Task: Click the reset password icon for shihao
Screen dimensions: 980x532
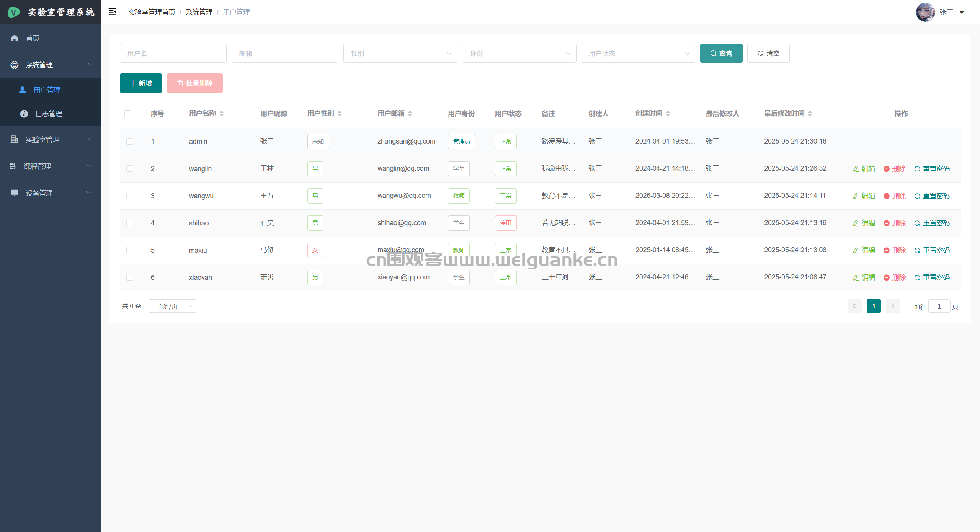Action: (917, 223)
